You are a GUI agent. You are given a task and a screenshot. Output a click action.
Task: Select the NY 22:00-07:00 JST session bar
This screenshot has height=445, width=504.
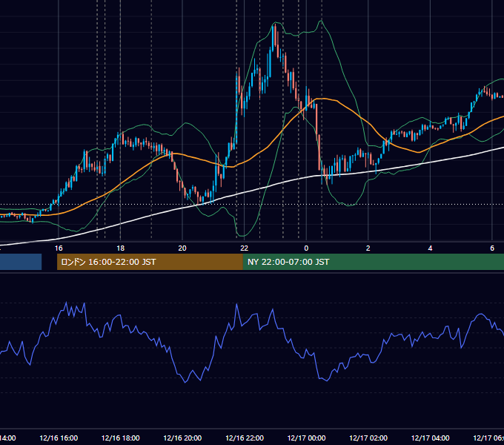pos(373,262)
